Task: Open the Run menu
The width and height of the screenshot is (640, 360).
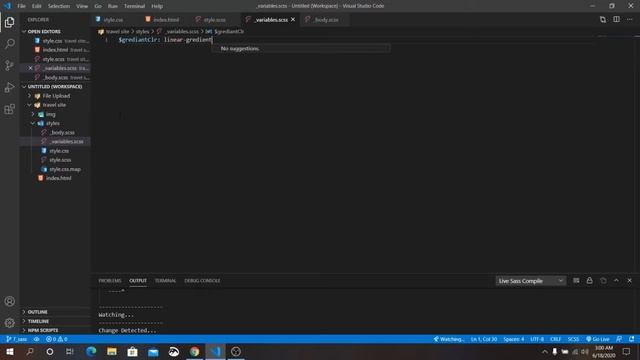Action: click(113, 6)
